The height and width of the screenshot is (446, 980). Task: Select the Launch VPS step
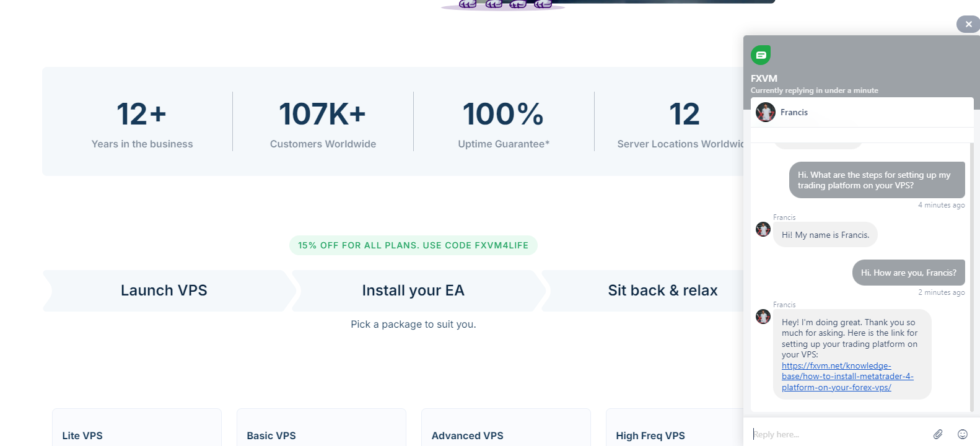(x=164, y=291)
